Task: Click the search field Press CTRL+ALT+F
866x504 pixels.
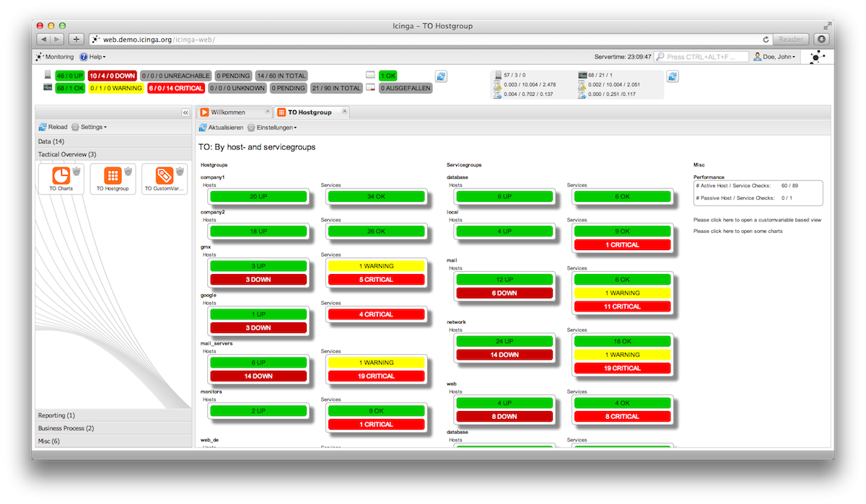Action: 703,57
